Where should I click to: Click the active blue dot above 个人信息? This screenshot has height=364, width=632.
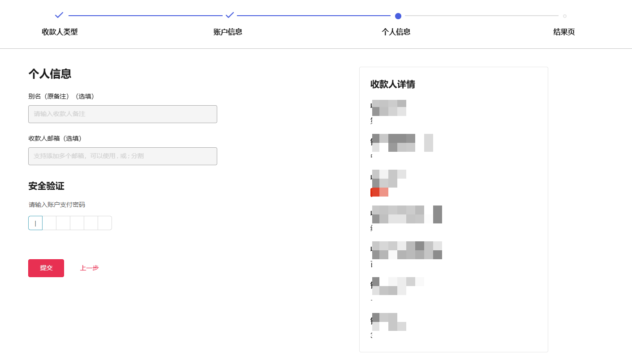[398, 16]
